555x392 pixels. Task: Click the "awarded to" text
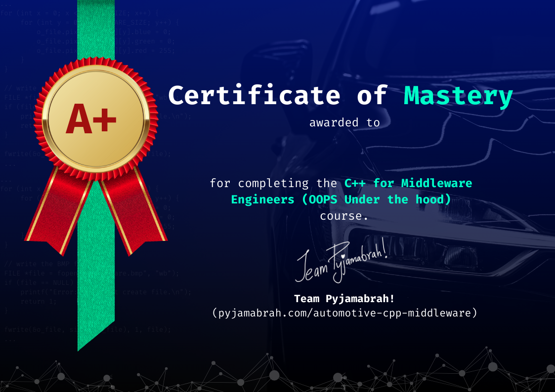pyautogui.click(x=344, y=122)
